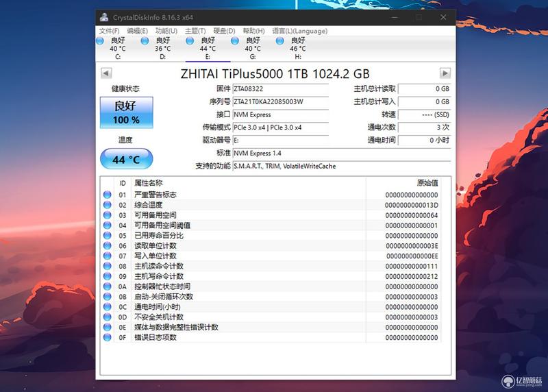Click status circle for attribute 01
The height and width of the screenshot is (392, 548).
tap(108, 195)
